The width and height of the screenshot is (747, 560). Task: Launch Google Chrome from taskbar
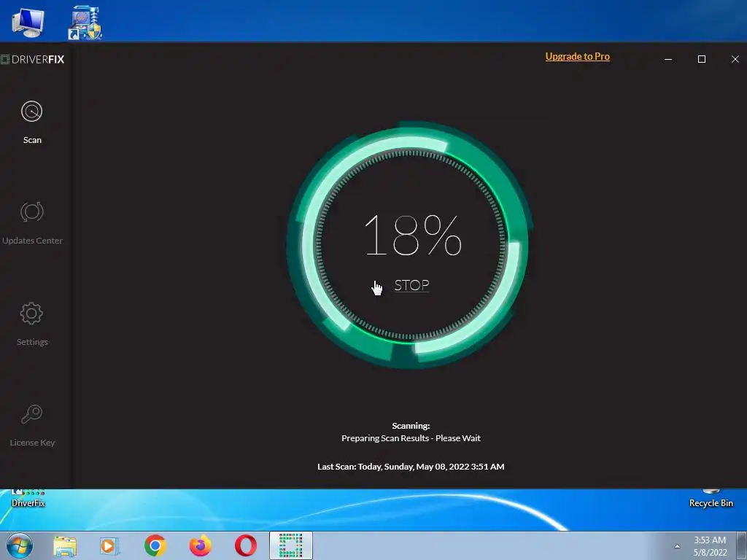tap(155, 545)
